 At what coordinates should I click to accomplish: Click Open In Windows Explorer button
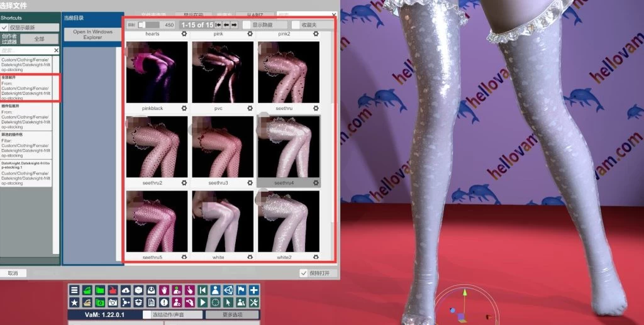pyautogui.click(x=92, y=35)
